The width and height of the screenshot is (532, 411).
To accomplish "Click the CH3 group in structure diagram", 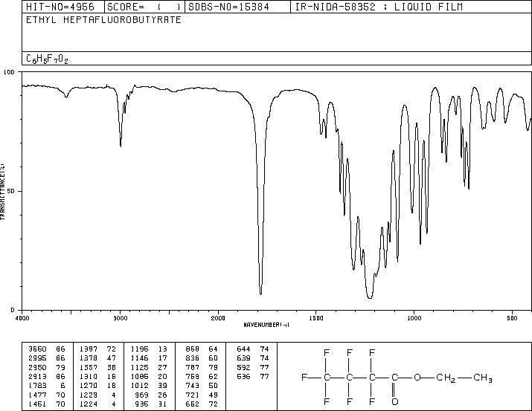I will [482, 378].
